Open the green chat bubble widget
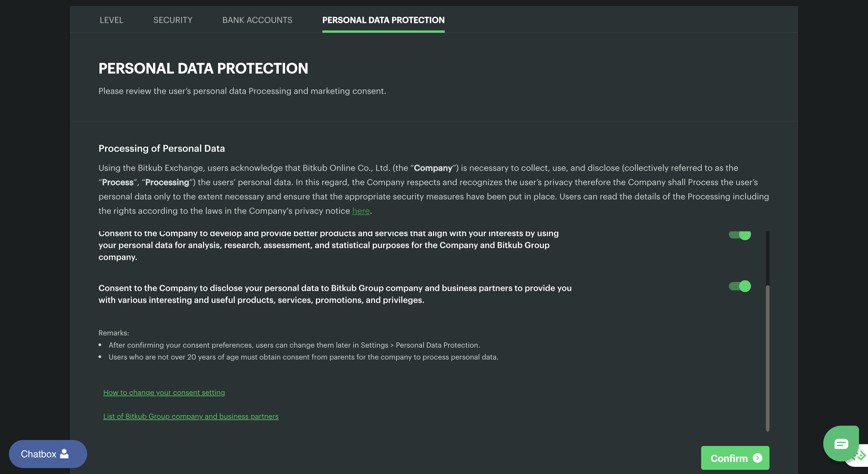Image resolution: width=868 pixels, height=474 pixels. (841, 443)
